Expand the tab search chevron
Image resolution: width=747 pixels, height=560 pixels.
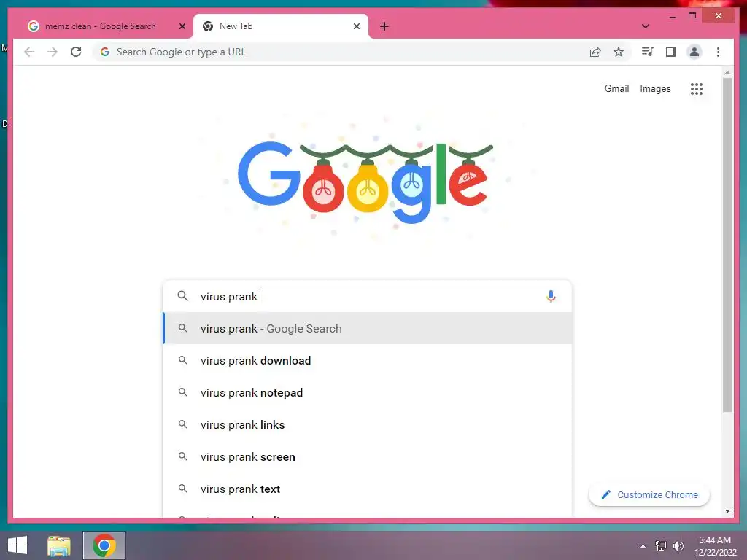[x=645, y=26]
